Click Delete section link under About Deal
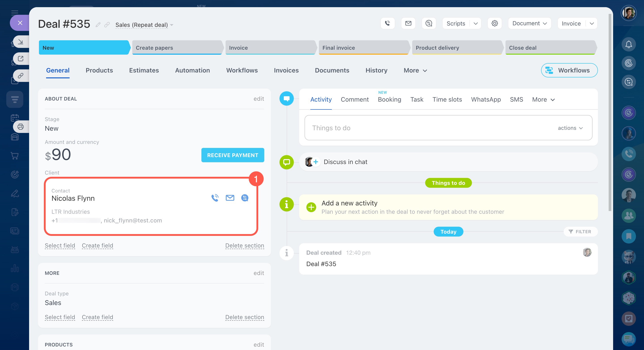This screenshot has height=350, width=644. click(244, 245)
